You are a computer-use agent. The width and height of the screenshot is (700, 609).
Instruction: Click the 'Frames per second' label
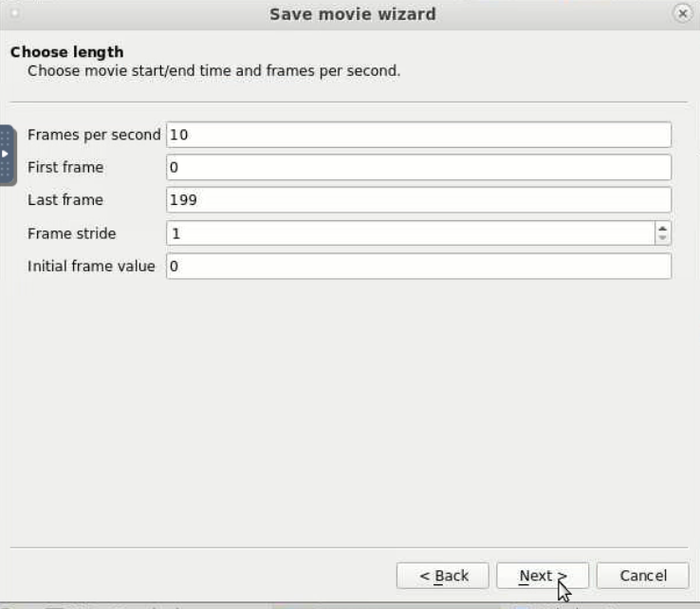(94, 135)
